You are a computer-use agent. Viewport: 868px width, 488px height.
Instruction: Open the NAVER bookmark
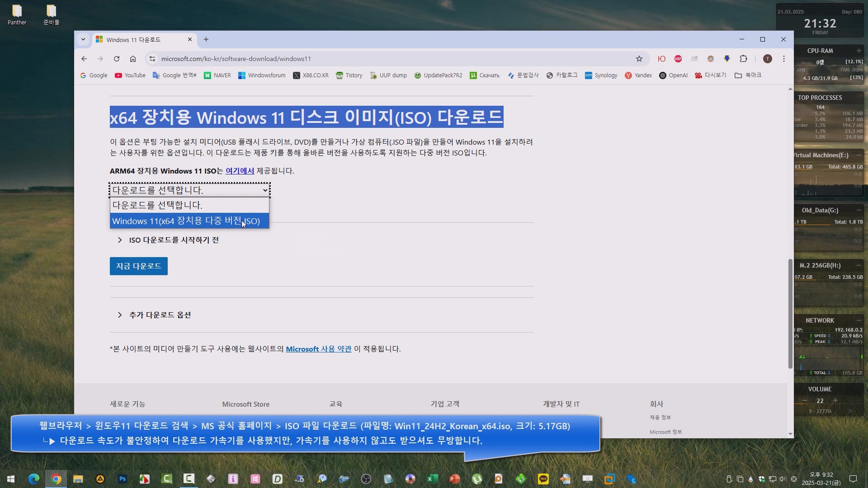(217, 75)
